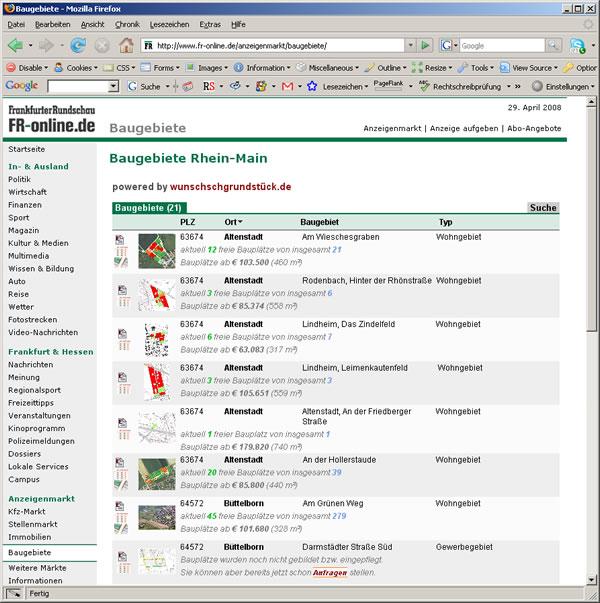Click the Google logo in the Google Toolbar
Image resolution: width=600 pixels, height=603 pixels.
pos(22,86)
